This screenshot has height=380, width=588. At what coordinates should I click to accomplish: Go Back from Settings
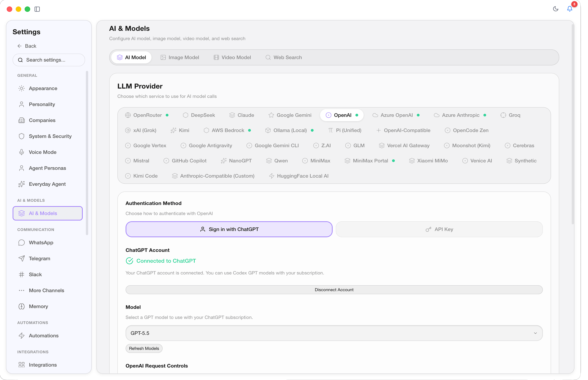point(27,46)
